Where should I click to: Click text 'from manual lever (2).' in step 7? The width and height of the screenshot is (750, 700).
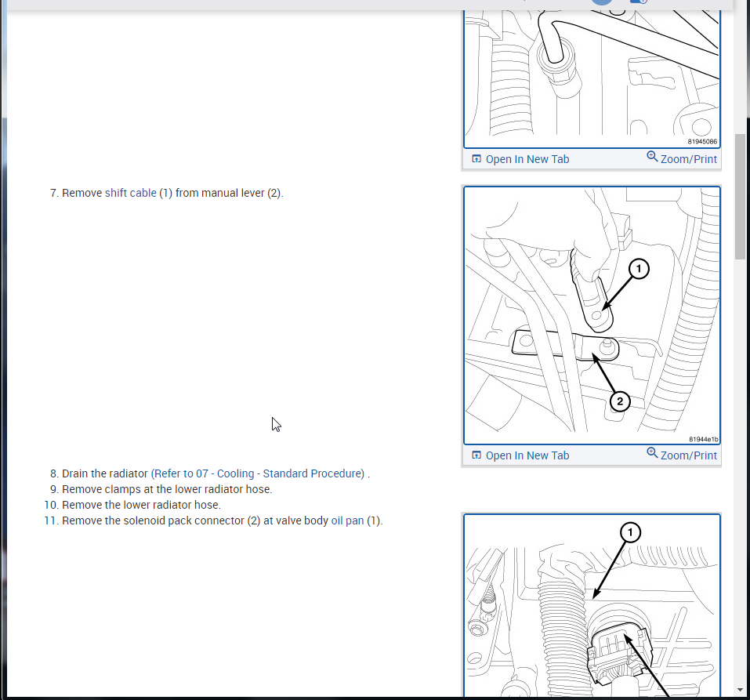(x=229, y=193)
